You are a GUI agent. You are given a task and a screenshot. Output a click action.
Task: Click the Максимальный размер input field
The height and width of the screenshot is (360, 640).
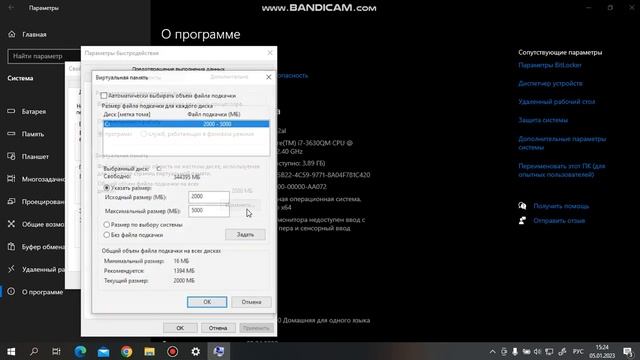[209, 211]
